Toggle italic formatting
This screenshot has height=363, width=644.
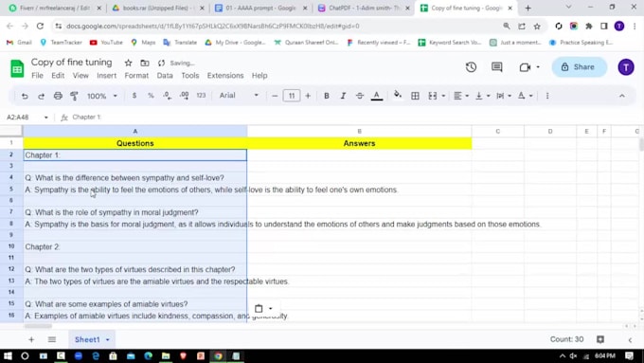click(343, 96)
